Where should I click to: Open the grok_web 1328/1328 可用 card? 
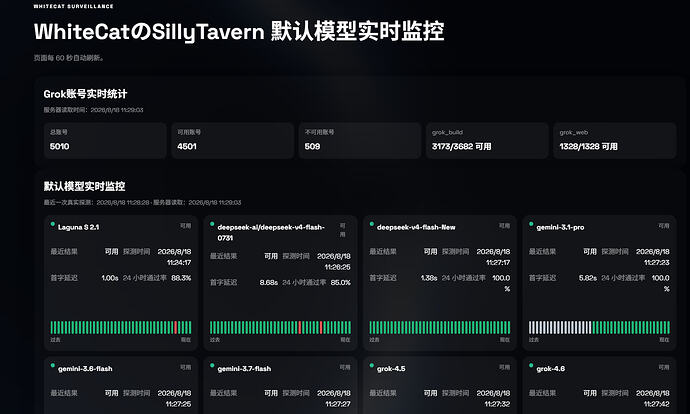point(615,140)
